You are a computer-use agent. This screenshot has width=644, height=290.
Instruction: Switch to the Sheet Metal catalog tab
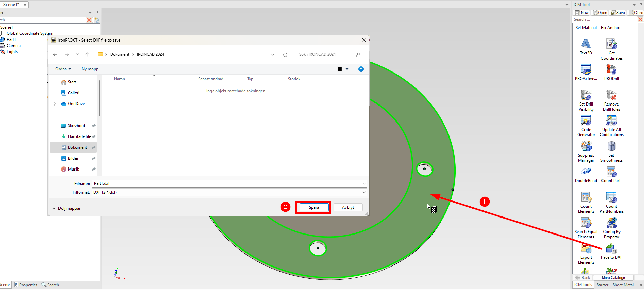point(623,285)
